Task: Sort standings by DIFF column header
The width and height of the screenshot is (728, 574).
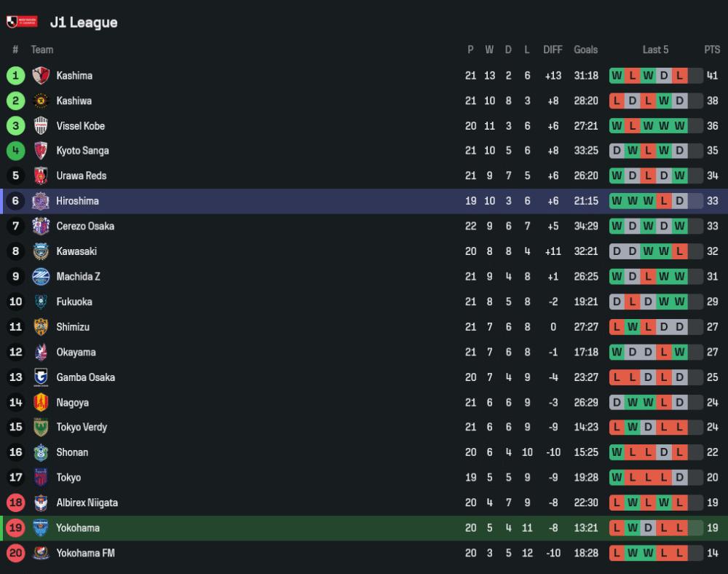Action: 553,50
